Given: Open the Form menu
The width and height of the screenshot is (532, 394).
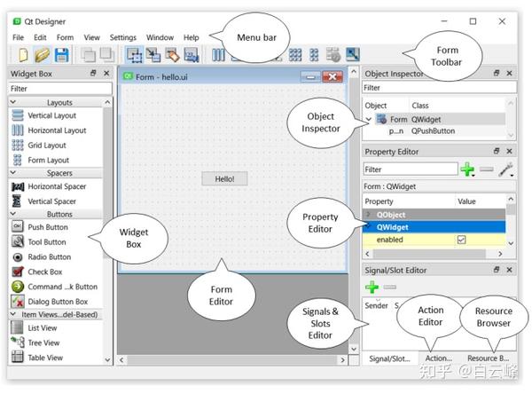Looking at the screenshot, I should [x=65, y=37].
